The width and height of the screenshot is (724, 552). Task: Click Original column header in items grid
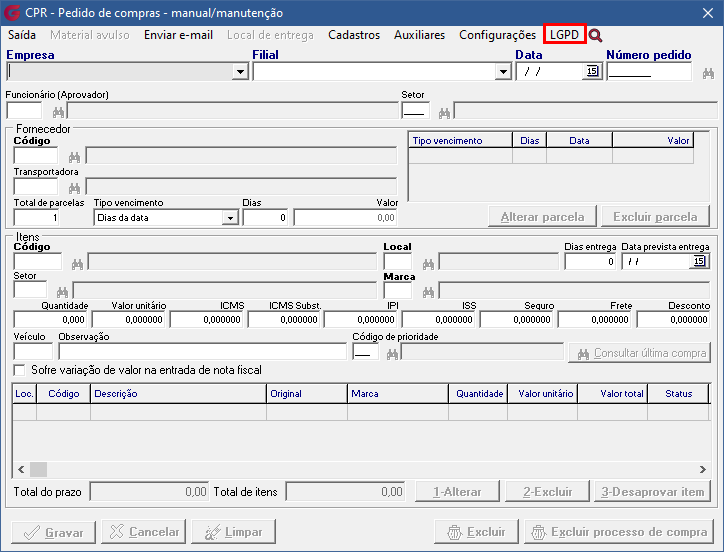[307, 394]
